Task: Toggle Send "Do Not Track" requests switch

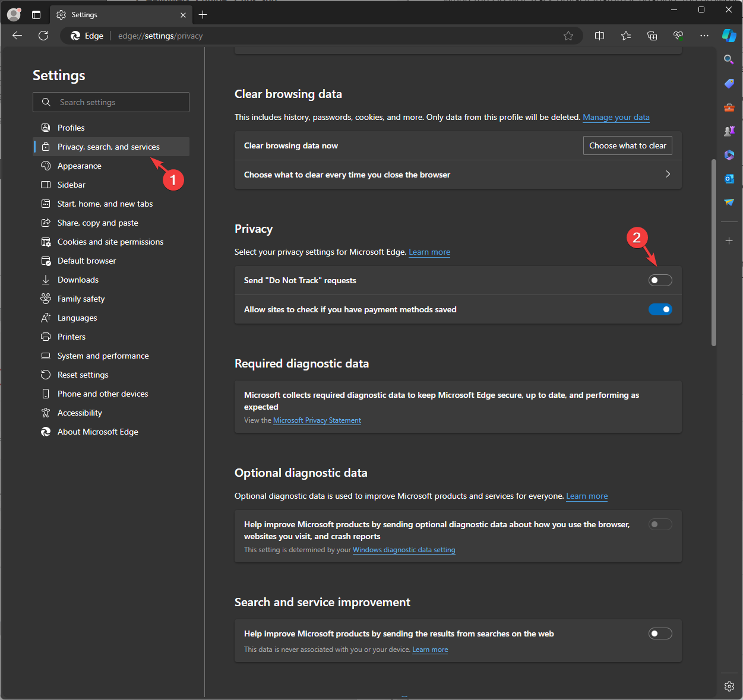Action: coord(660,280)
